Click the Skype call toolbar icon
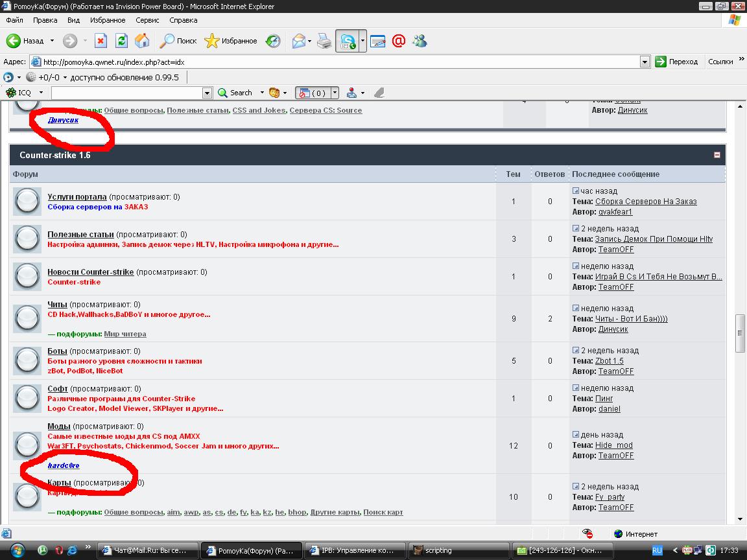This screenshot has height=560, width=747. (348, 41)
